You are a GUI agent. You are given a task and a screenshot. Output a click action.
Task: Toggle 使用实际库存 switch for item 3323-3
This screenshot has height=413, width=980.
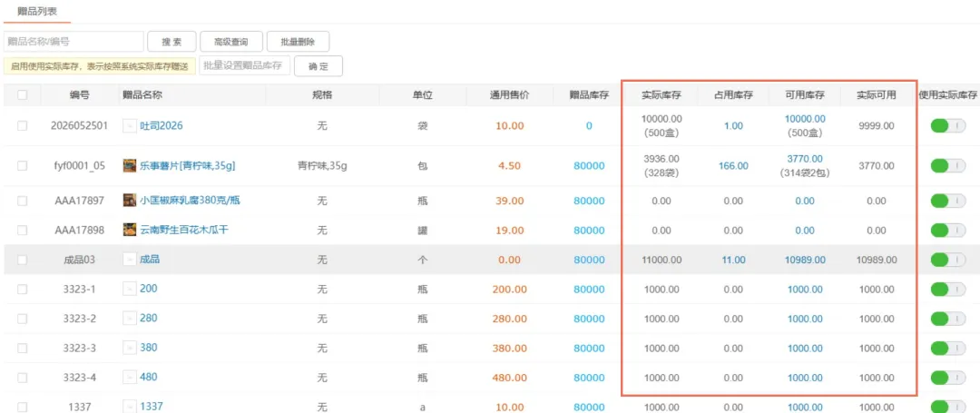click(x=948, y=348)
